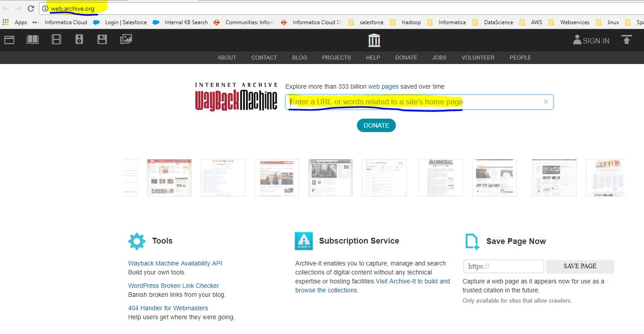Click the browser forward arrow
The height and width of the screenshot is (334, 644).
coord(18,9)
